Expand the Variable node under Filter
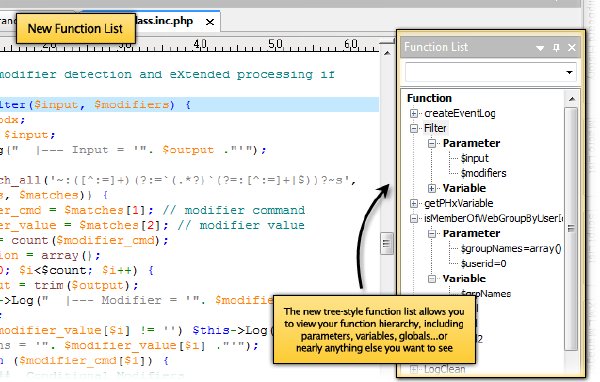The width and height of the screenshot is (600, 382). (432, 188)
